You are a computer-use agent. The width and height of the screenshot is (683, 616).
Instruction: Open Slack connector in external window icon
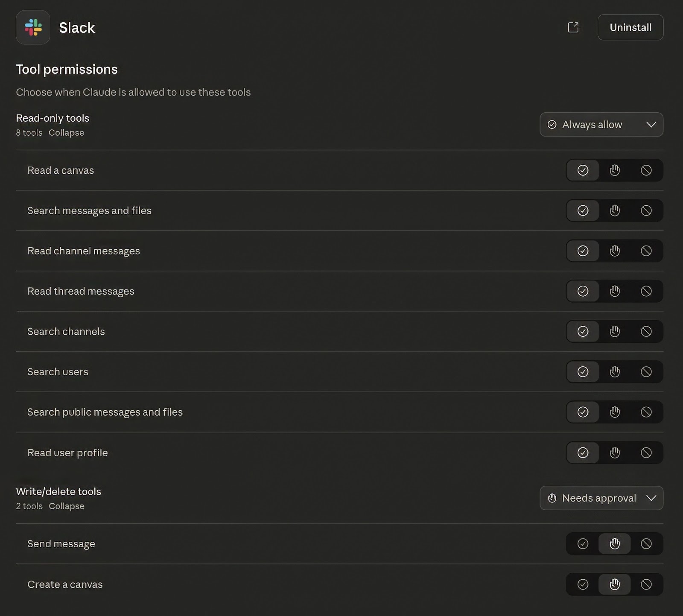click(573, 27)
